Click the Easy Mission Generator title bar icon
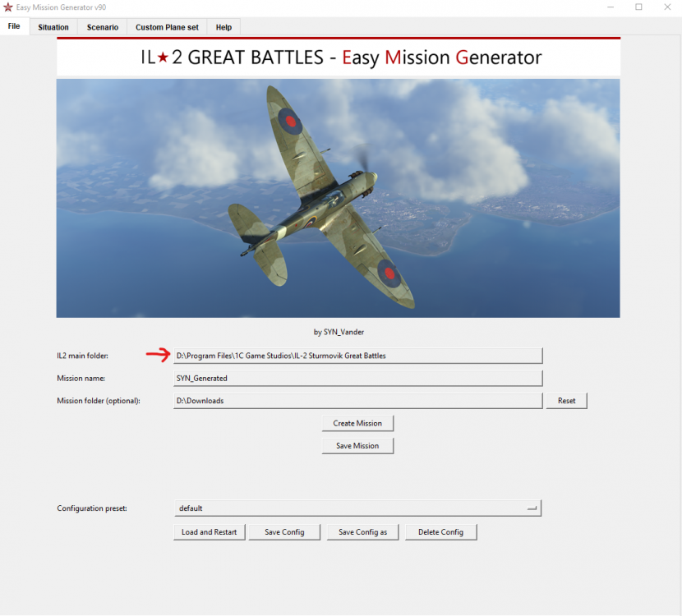 [8, 7]
